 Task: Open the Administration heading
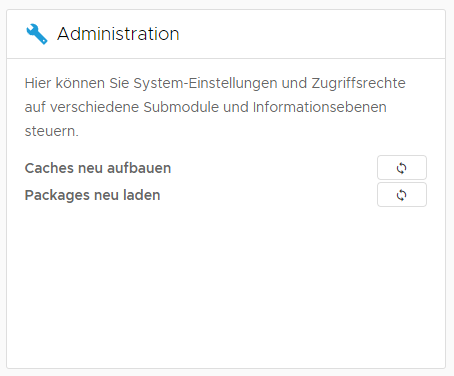point(118,34)
